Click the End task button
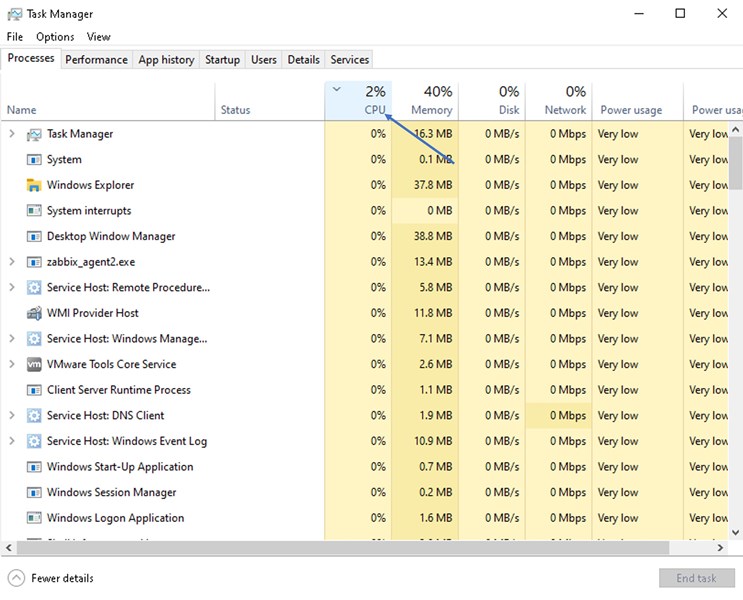Image resolution: width=743 pixels, height=600 pixels. (x=697, y=578)
